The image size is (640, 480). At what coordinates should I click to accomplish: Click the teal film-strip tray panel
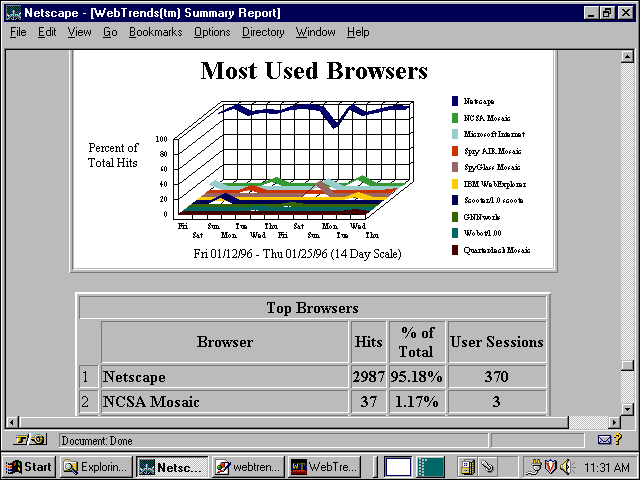point(431,467)
